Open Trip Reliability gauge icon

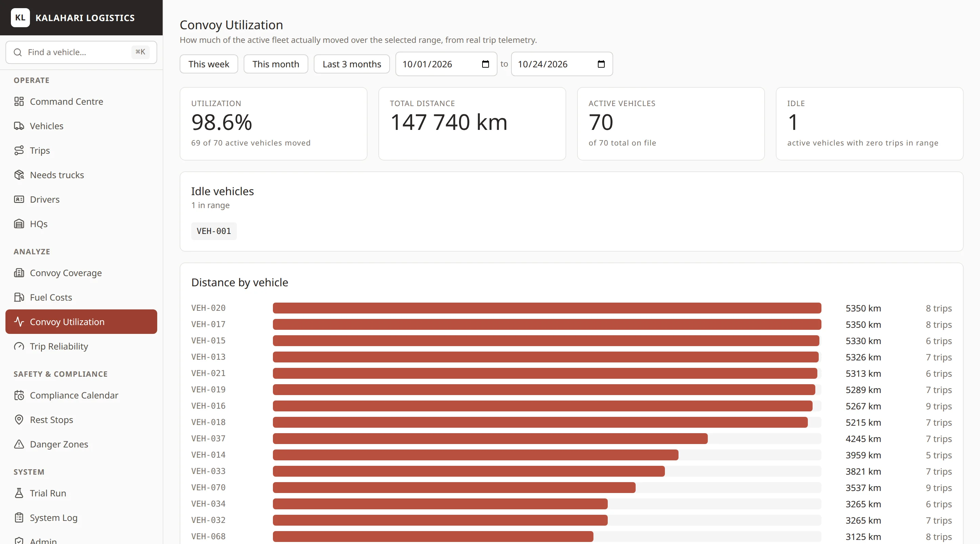19,346
